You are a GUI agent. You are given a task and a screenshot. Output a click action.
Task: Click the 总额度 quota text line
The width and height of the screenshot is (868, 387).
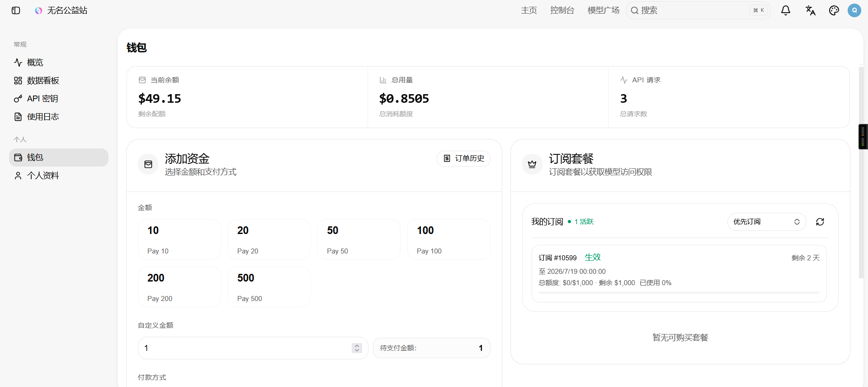(x=605, y=283)
